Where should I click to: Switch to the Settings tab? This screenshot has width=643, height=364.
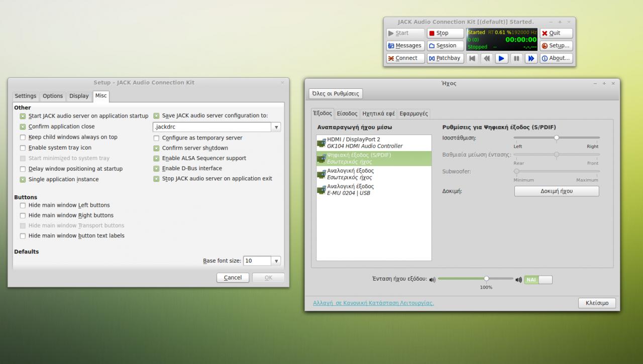[25, 96]
